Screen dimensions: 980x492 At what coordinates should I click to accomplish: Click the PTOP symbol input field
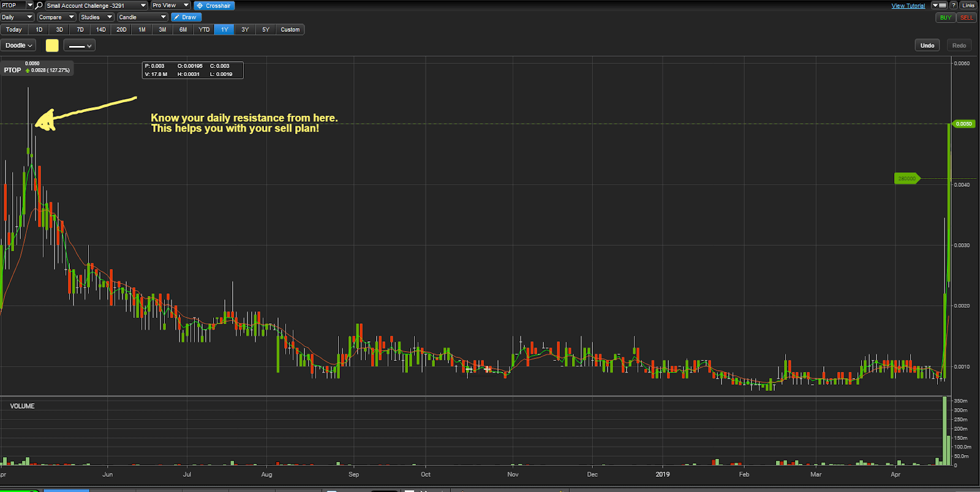pyautogui.click(x=13, y=6)
